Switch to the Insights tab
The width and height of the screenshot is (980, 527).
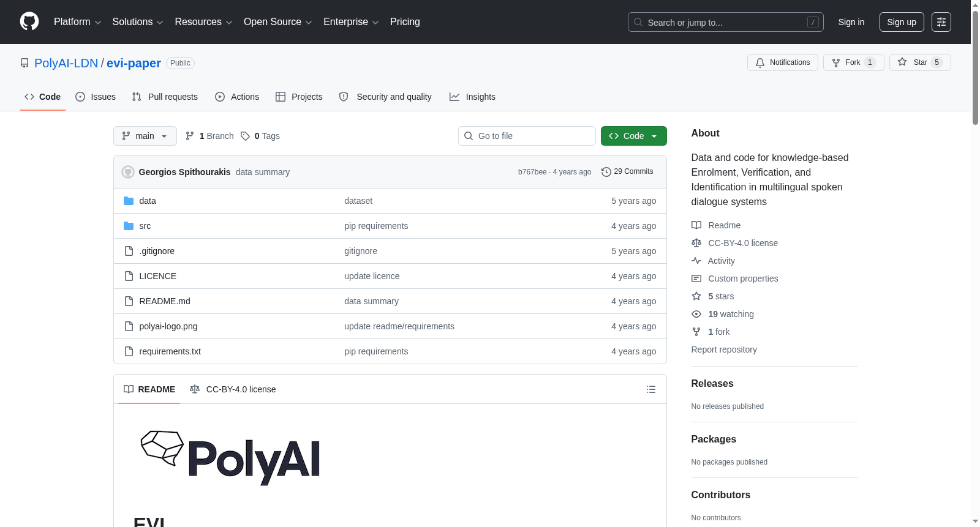[472, 97]
